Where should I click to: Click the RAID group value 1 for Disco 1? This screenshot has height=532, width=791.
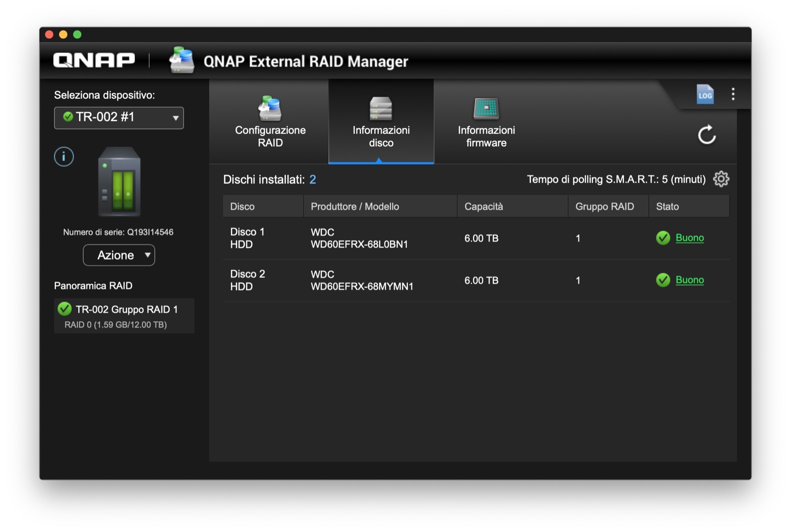[578, 238]
